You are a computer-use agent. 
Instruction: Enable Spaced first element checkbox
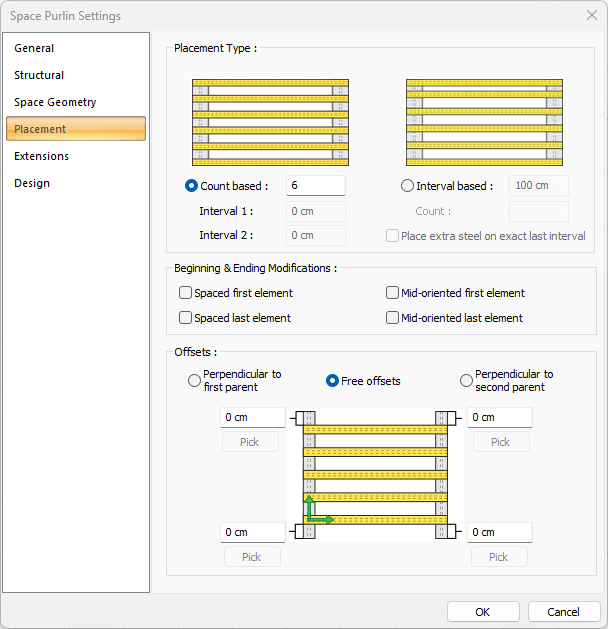pyautogui.click(x=185, y=293)
